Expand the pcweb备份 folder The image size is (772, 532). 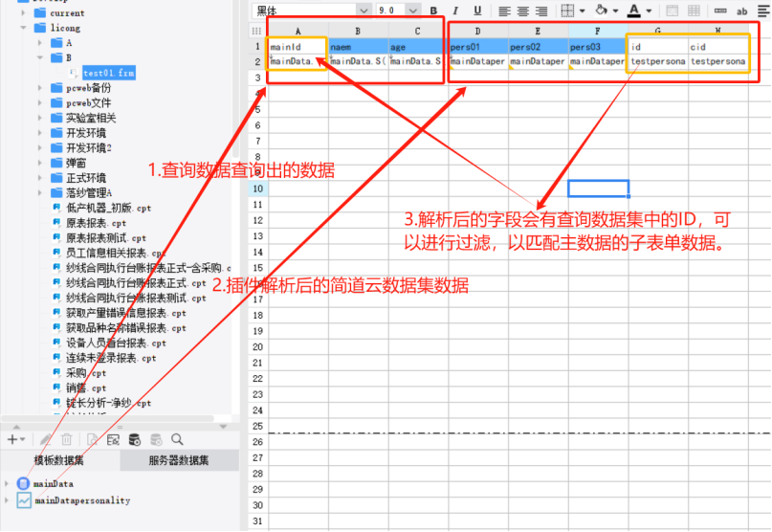(x=40, y=88)
